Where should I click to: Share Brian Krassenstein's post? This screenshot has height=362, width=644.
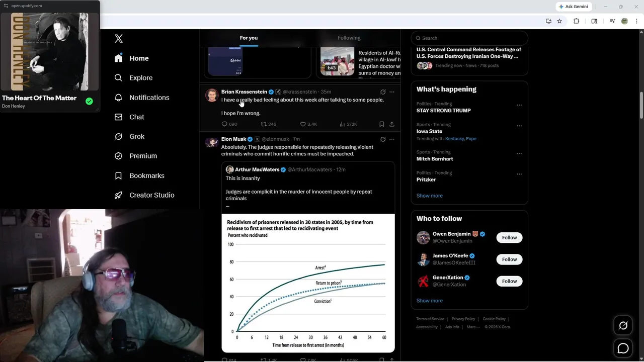pos(392,124)
